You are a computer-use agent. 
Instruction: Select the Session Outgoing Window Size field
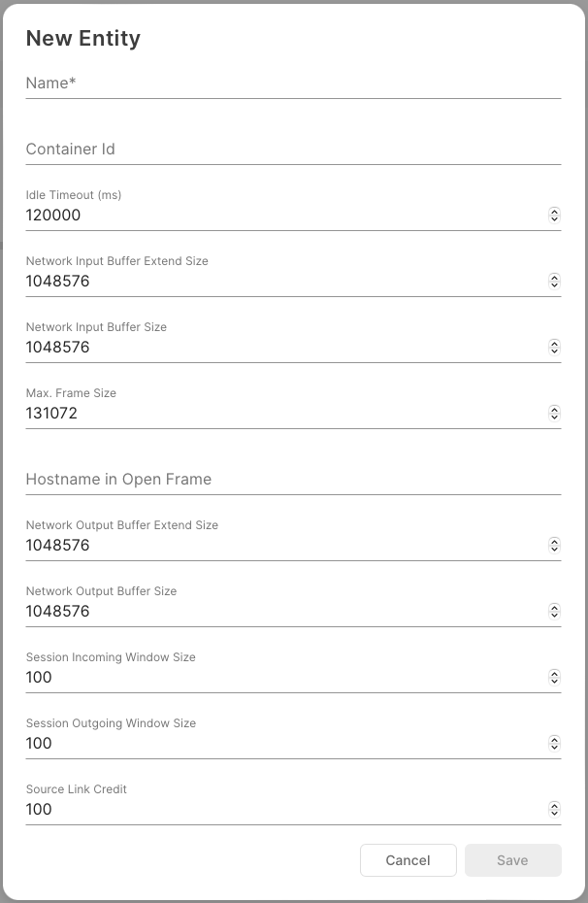click(281, 744)
